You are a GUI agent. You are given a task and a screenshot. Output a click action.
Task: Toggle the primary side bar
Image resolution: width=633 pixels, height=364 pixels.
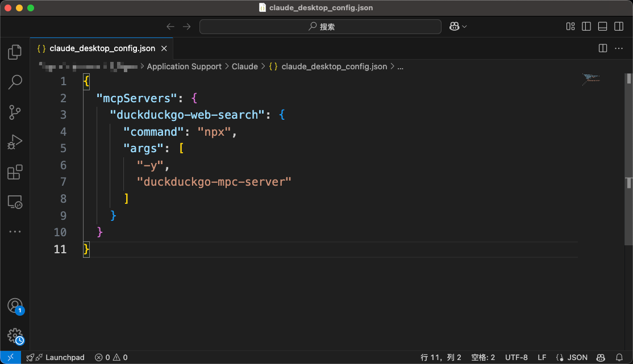586,27
